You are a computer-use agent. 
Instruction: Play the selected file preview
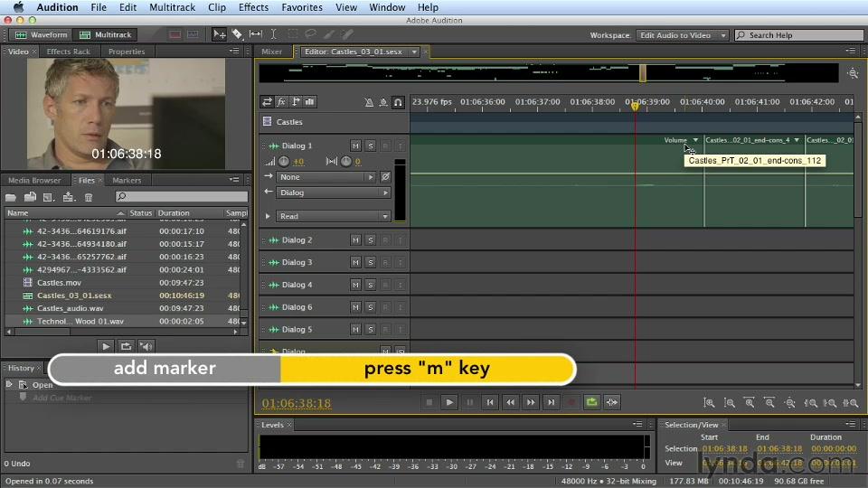point(105,346)
